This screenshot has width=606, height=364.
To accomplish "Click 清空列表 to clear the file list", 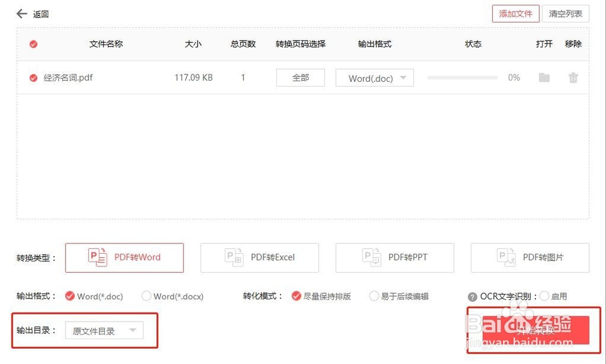I will 565,13.
